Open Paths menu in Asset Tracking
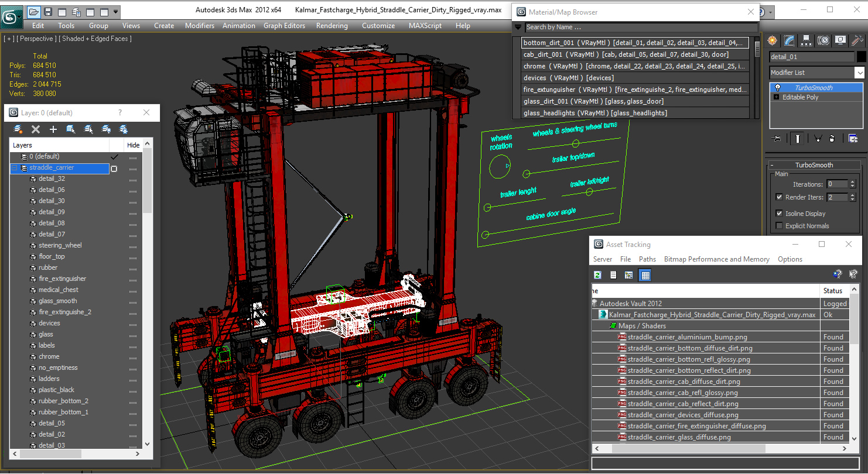The width and height of the screenshot is (868, 474). [x=647, y=259]
